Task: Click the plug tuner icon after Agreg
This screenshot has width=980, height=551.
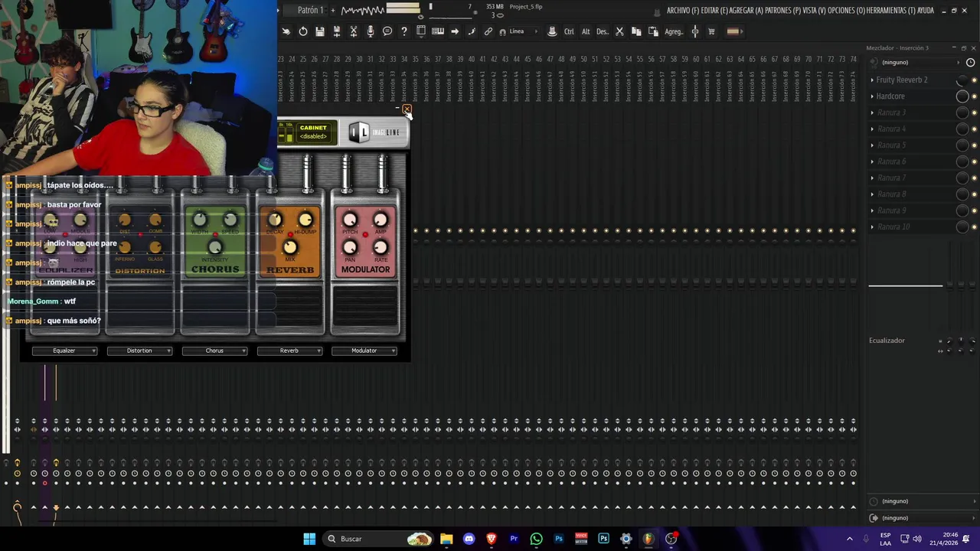Action: click(x=695, y=31)
